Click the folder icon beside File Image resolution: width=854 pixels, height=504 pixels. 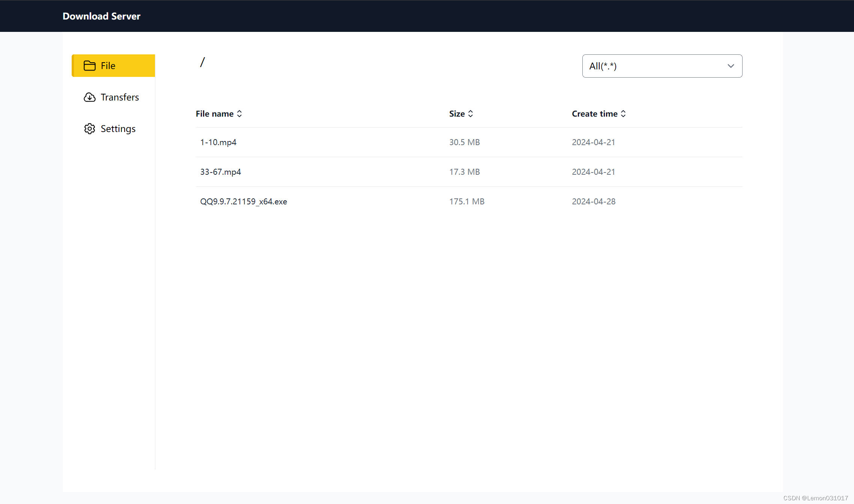(89, 66)
